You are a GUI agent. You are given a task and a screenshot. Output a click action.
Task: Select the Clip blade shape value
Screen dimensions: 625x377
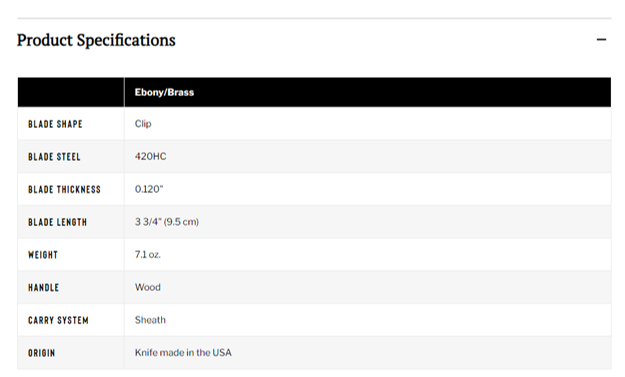click(x=143, y=124)
